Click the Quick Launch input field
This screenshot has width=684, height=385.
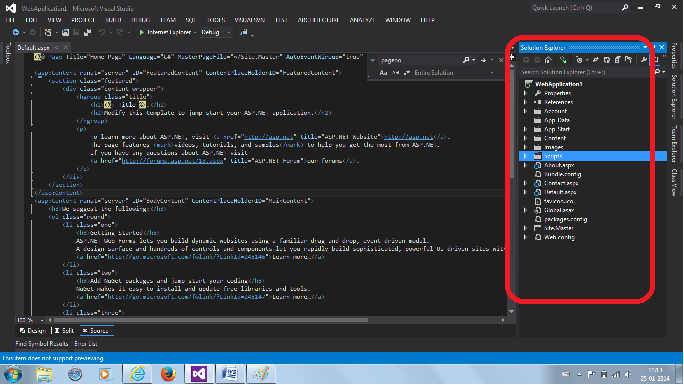[x=575, y=7]
